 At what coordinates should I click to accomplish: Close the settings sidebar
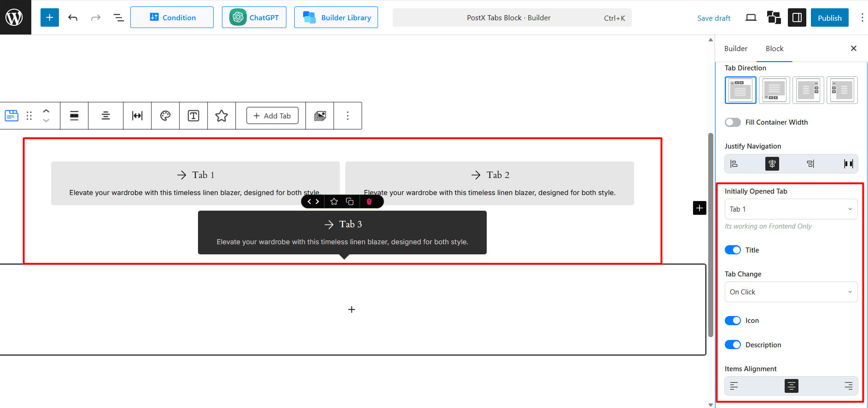(x=854, y=48)
